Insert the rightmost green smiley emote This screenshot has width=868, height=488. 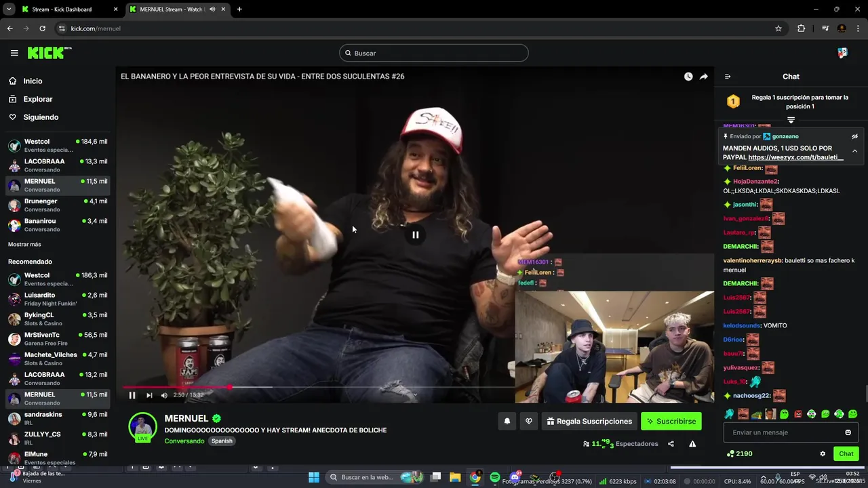[x=853, y=414]
